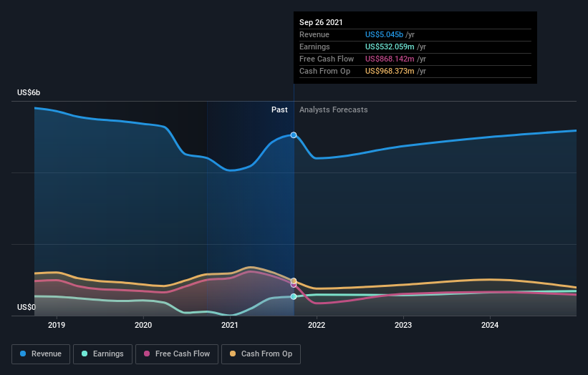Click the 2019 x-axis label
The height and width of the screenshot is (375, 588).
click(x=57, y=325)
